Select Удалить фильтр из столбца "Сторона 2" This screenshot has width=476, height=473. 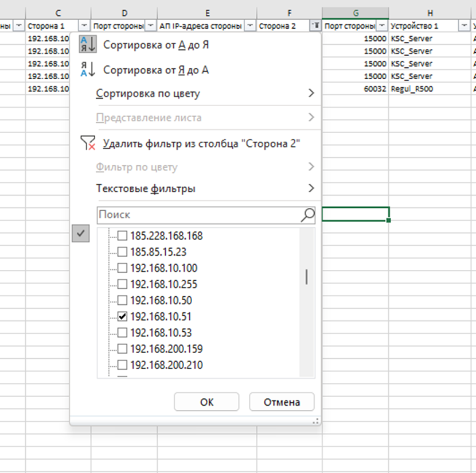point(202,144)
